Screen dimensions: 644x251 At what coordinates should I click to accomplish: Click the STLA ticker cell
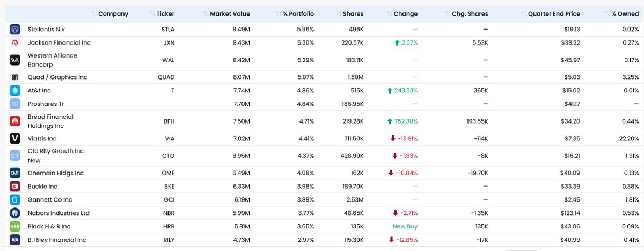(168, 29)
